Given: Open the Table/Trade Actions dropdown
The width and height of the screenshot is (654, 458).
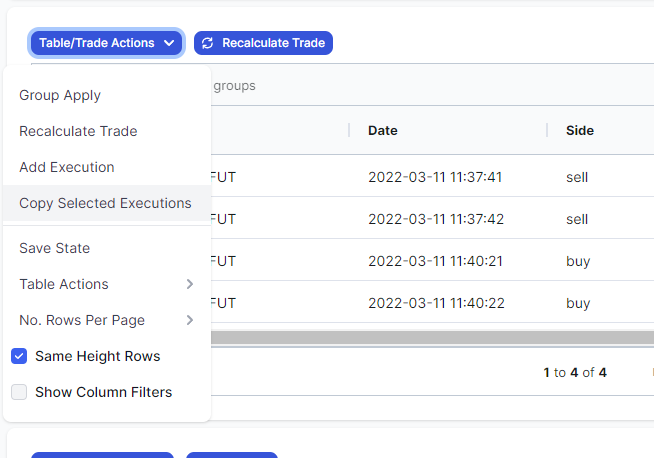Looking at the screenshot, I should (x=106, y=43).
